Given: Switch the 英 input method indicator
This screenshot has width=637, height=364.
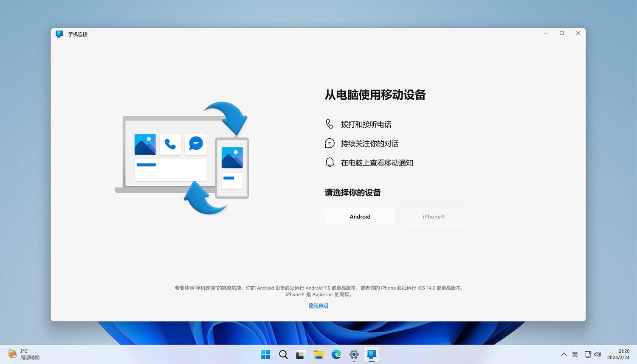Looking at the screenshot, I should pos(575,355).
